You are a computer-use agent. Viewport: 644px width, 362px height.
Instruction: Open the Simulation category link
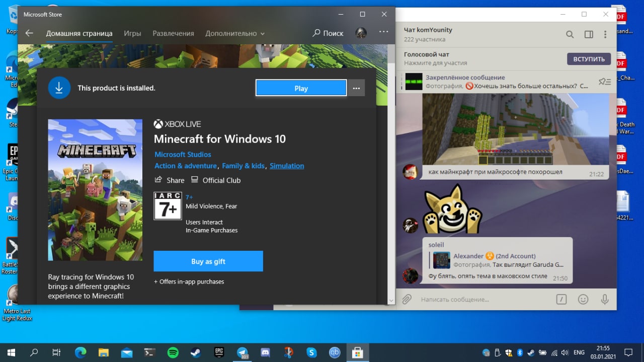point(287,166)
